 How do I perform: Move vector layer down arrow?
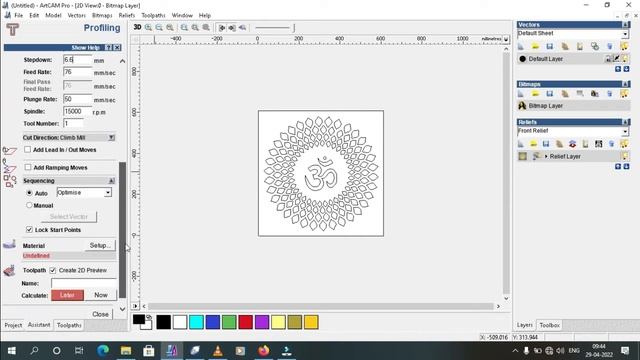point(626,69)
